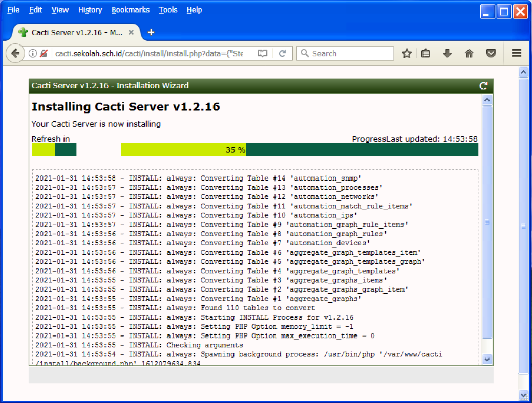Toggle reader view icon in address bar

(x=263, y=53)
